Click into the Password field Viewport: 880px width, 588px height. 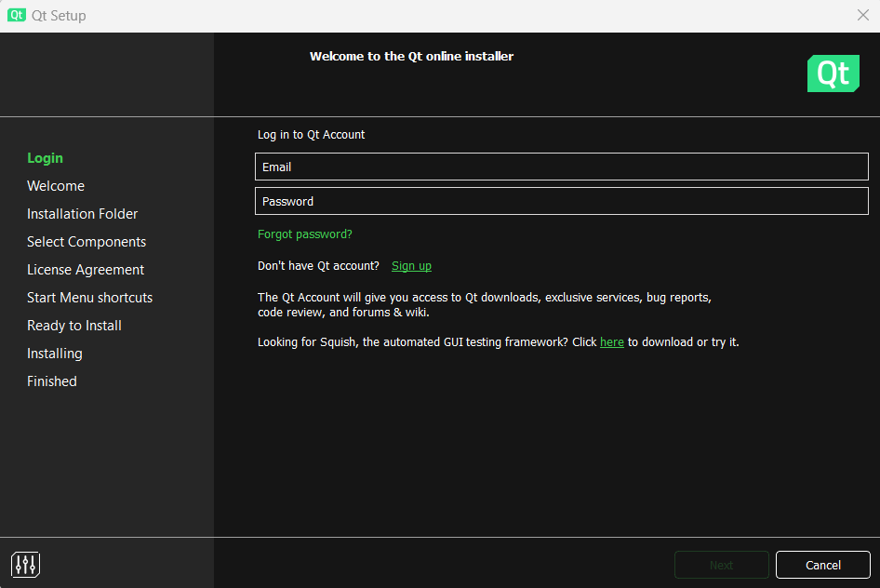click(x=561, y=201)
